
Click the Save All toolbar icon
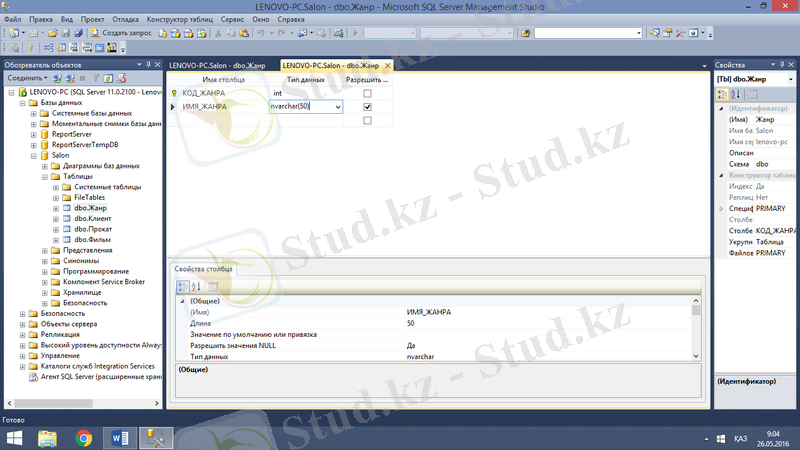[x=78, y=33]
